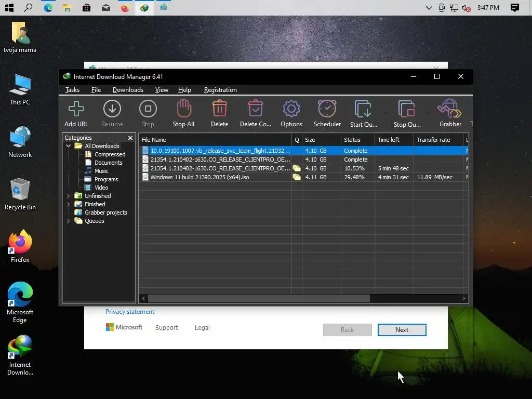
Task: Sort by Transfer rate column header
Action: 438,140
